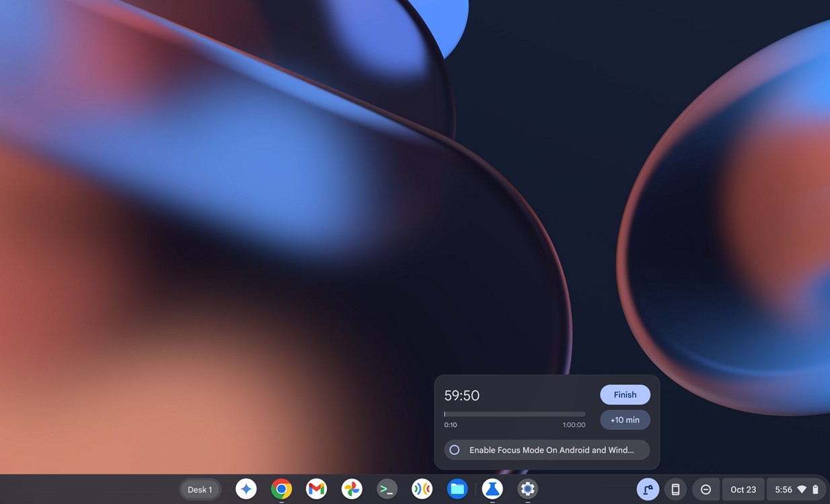Check off the Enable Focus Mode task
This screenshot has width=830, height=504.
[454, 450]
